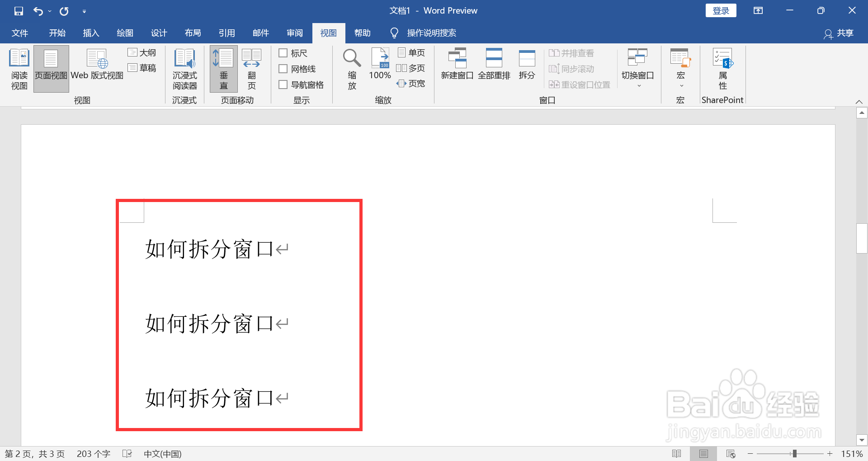Open the 缩放 zoom dialog
The height and width of the screenshot is (461, 868).
tap(351, 69)
